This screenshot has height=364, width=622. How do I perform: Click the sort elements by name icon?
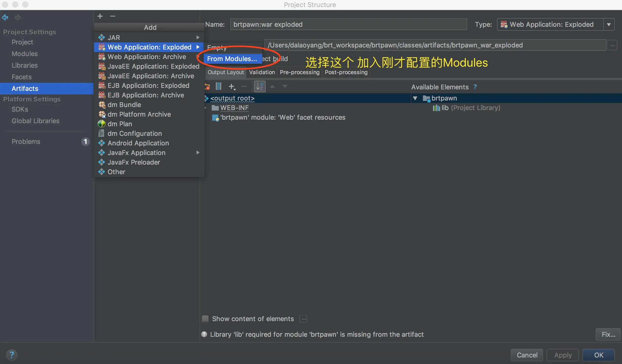[260, 87]
